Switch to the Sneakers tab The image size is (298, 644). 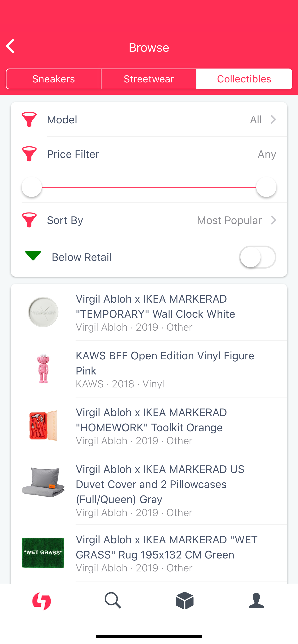(x=54, y=79)
